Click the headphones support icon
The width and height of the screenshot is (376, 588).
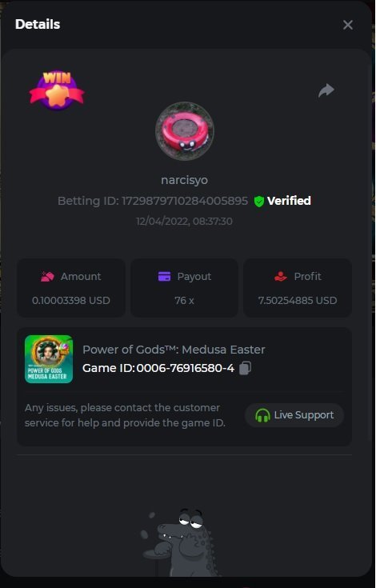tap(262, 415)
